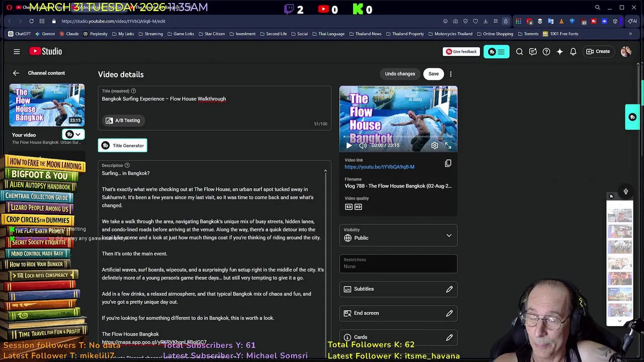Viewport: 644px width, 362px height.
Task: Mute the video preview volume
Action: pyautogui.click(x=363, y=145)
